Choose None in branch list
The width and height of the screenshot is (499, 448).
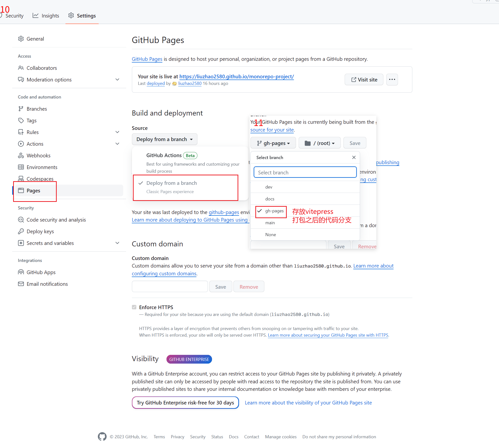point(305,234)
